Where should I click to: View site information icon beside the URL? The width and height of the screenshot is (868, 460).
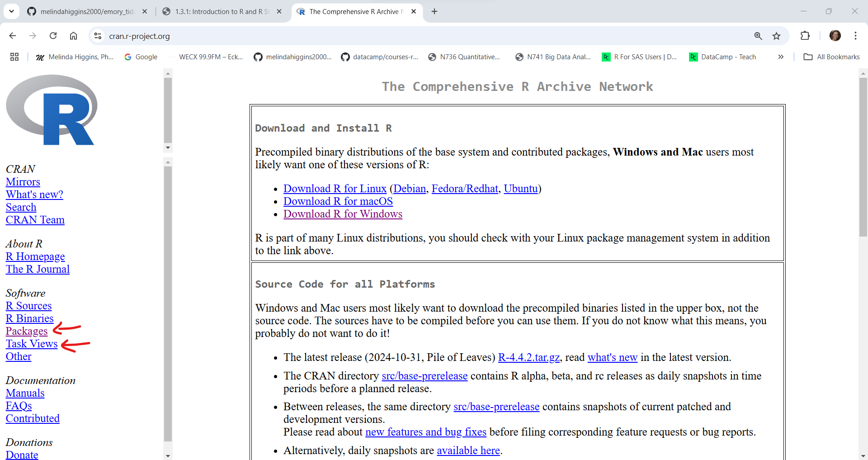98,36
